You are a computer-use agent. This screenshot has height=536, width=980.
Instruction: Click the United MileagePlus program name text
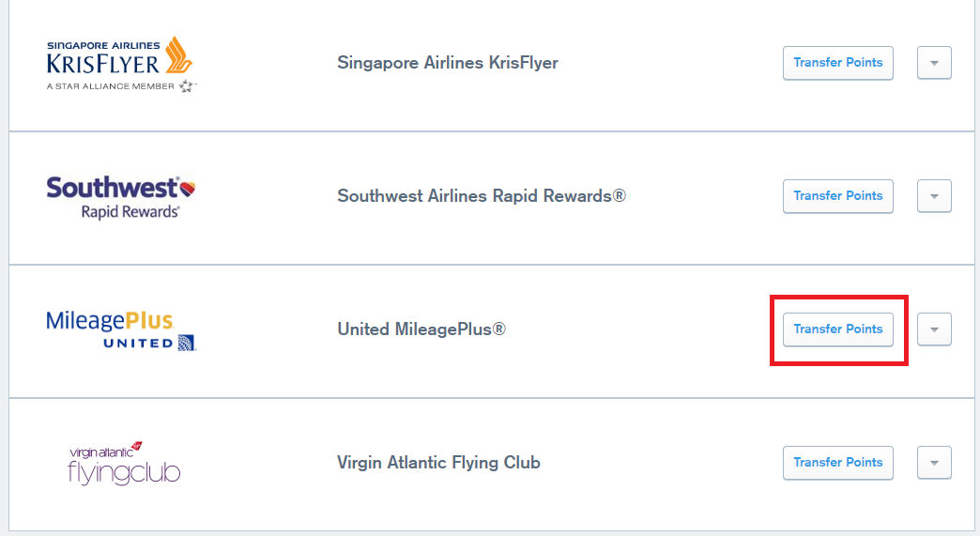point(421,329)
